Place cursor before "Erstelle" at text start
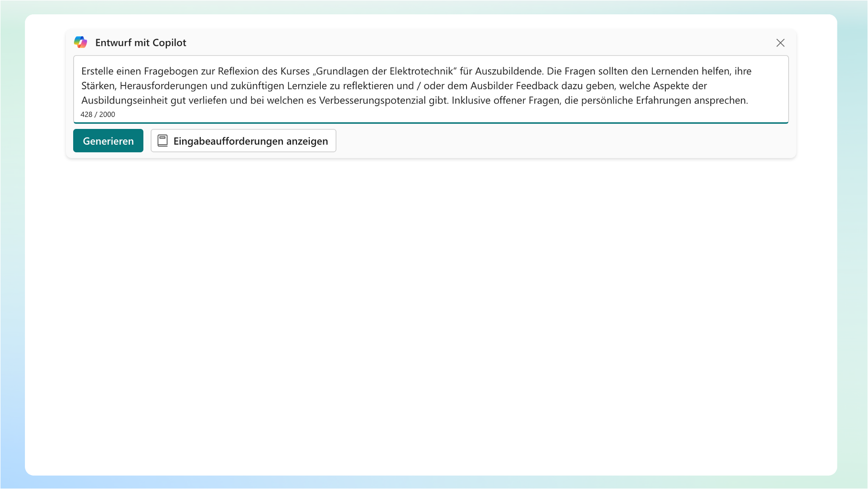 [x=82, y=72]
